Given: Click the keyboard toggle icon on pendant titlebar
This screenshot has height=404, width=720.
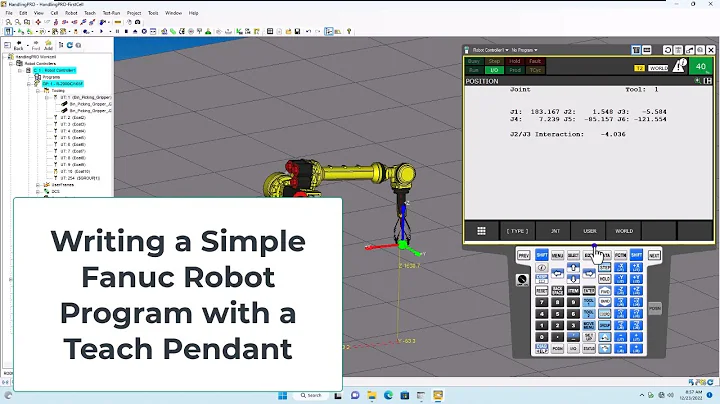Looking at the screenshot, I should coord(647,50).
